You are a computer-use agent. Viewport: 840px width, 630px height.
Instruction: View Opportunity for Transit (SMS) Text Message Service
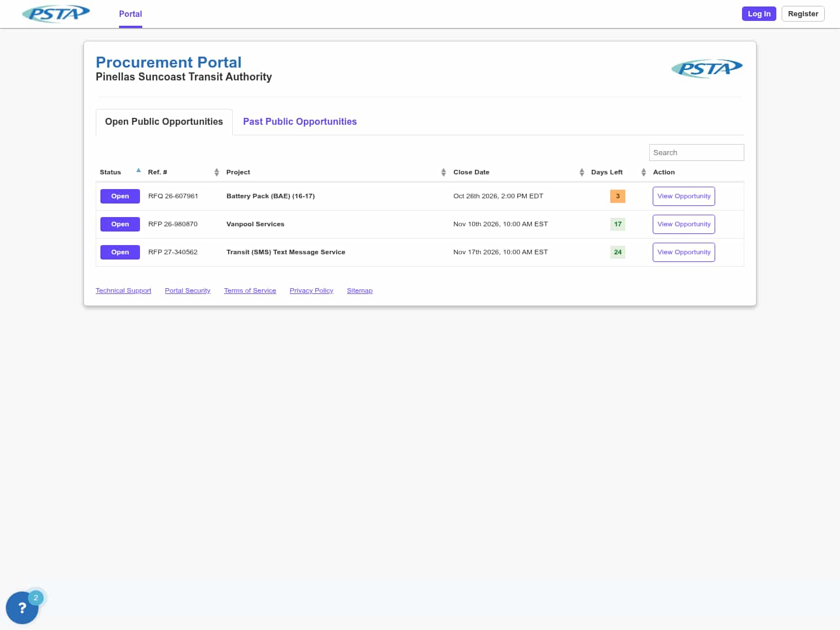click(x=684, y=252)
